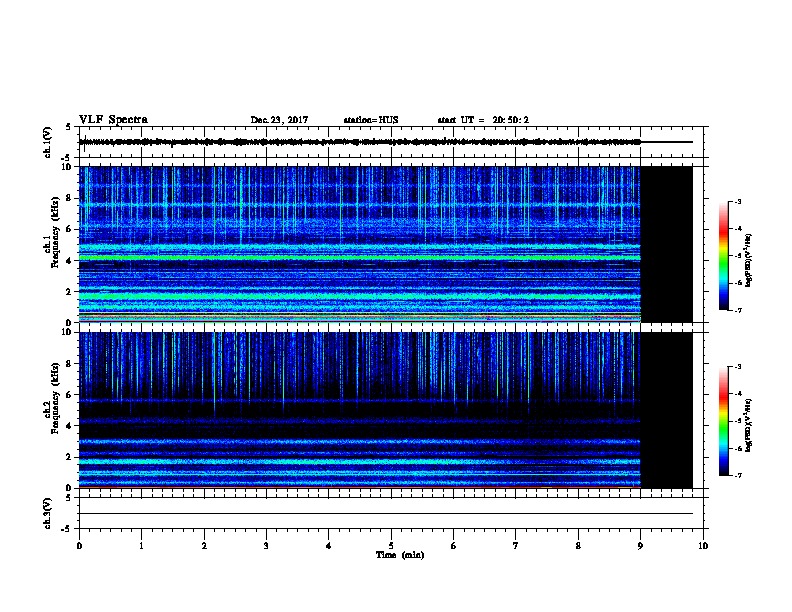This screenshot has height=612, width=792.
Task: Click the ch.2 Frequency (kHz) axis label
Action: pos(51,398)
